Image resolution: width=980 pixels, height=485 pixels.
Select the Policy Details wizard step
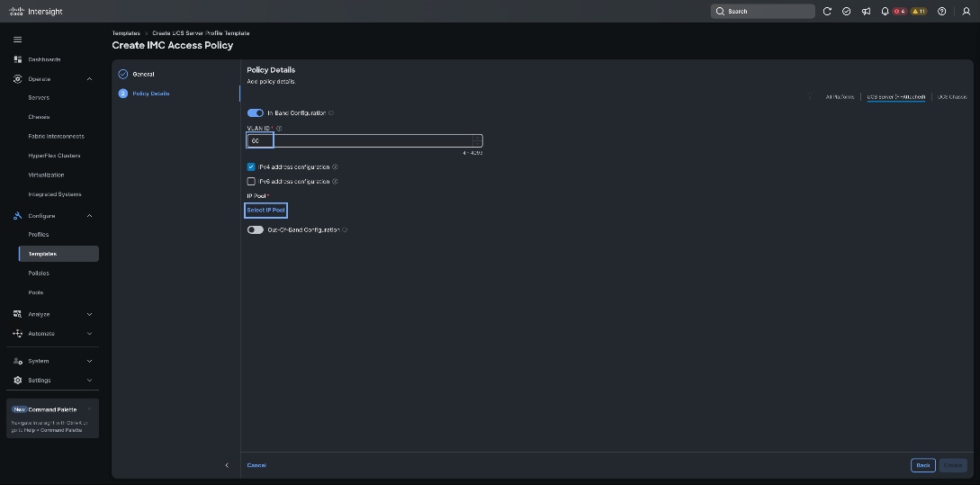click(x=151, y=94)
